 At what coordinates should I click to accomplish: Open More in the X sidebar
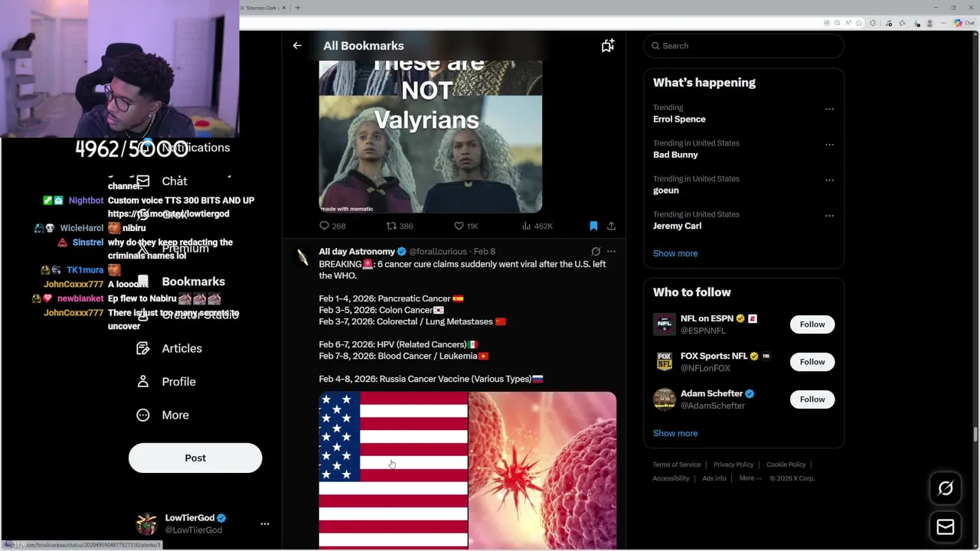[x=162, y=415]
